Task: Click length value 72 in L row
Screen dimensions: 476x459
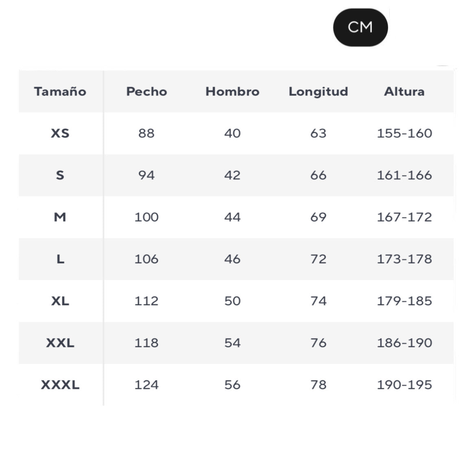Action: tap(318, 259)
